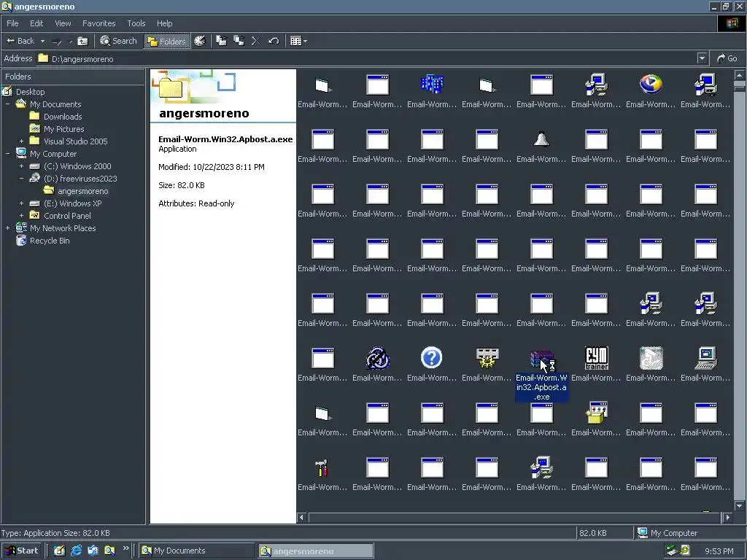Open the Tools menu
The image size is (747, 560).
136,23
